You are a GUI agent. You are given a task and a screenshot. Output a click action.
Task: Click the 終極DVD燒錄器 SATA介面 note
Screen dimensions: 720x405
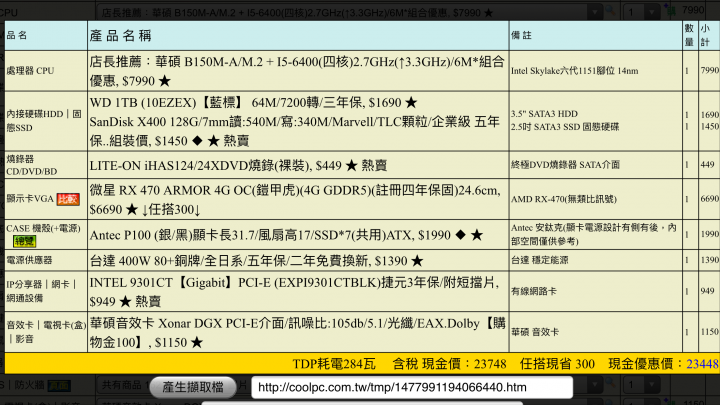(x=565, y=165)
